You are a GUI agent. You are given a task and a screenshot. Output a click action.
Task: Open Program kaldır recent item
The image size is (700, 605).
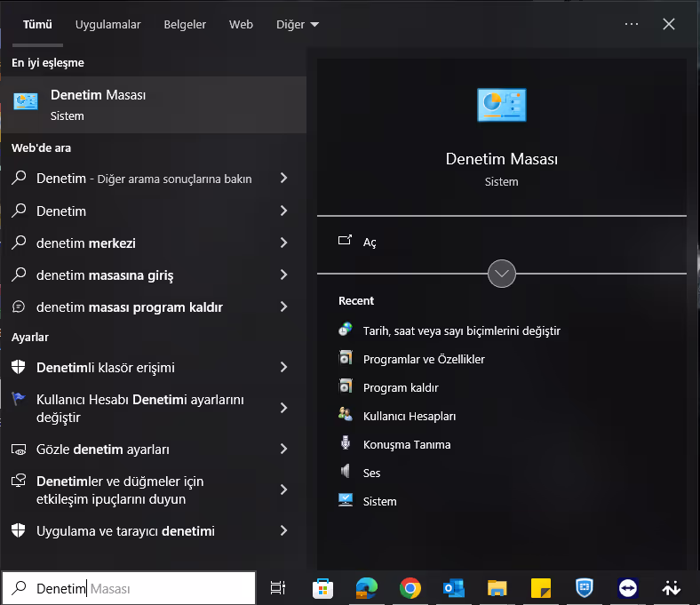point(401,387)
